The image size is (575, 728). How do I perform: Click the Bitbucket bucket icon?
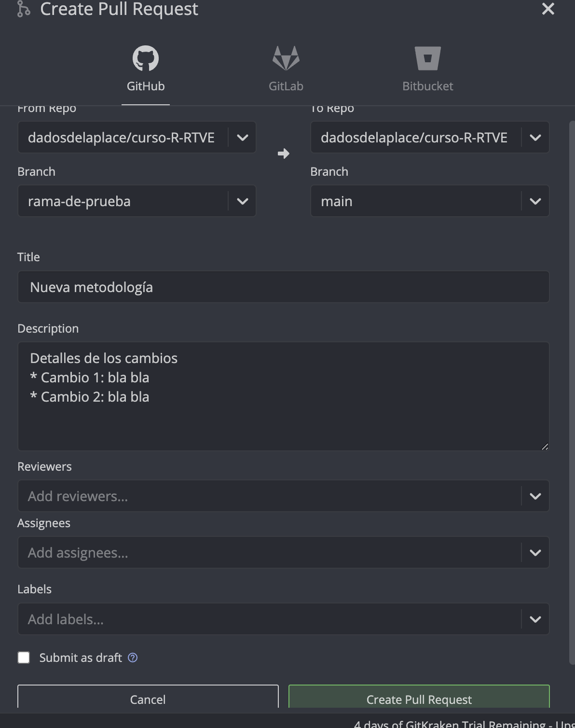(428, 58)
